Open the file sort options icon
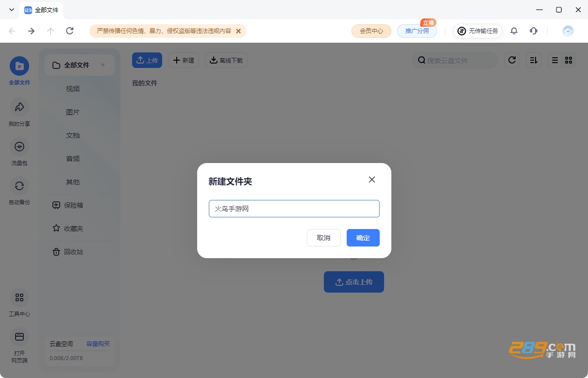Image resolution: width=588 pixels, height=378 pixels. [534, 60]
